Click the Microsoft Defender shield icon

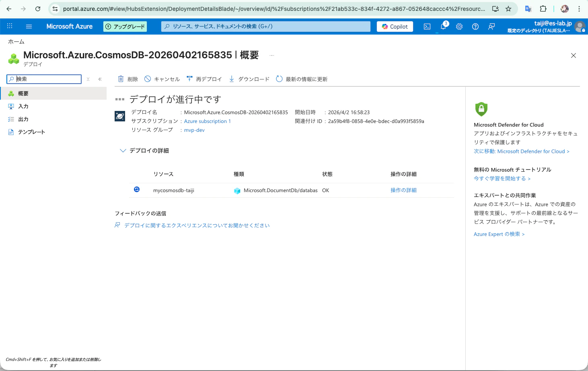click(481, 109)
